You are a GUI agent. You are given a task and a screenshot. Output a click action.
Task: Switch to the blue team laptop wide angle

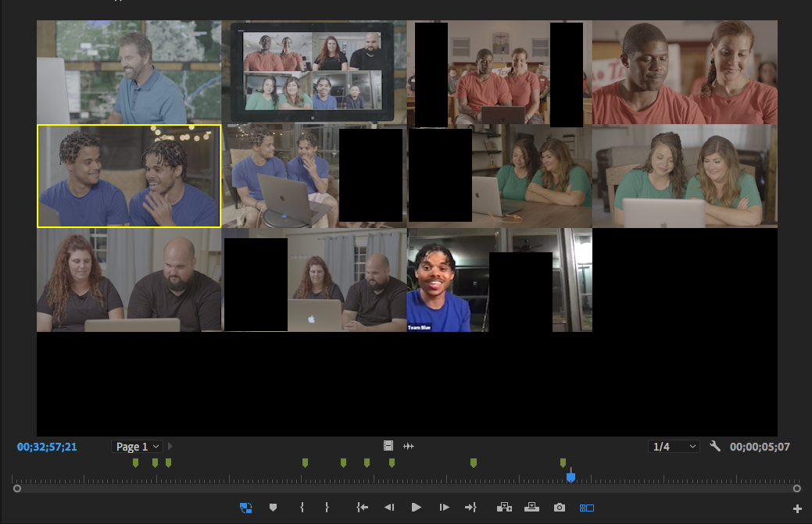[x=314, y=176]
